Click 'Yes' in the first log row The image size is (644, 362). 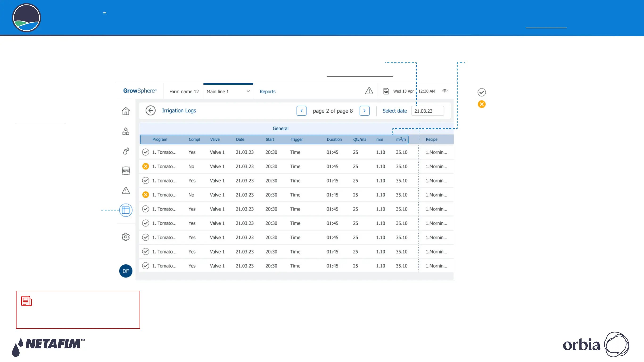click(192, 152)
